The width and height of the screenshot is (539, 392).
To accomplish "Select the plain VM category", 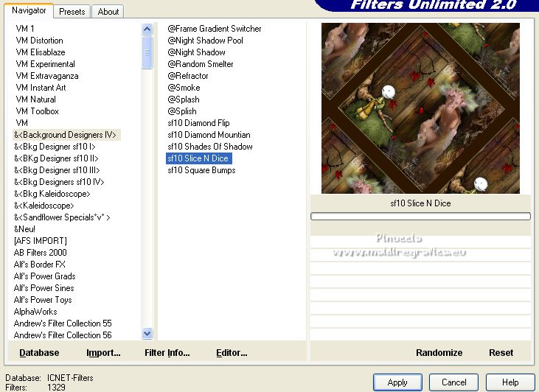I will click(x=21, y=123).
